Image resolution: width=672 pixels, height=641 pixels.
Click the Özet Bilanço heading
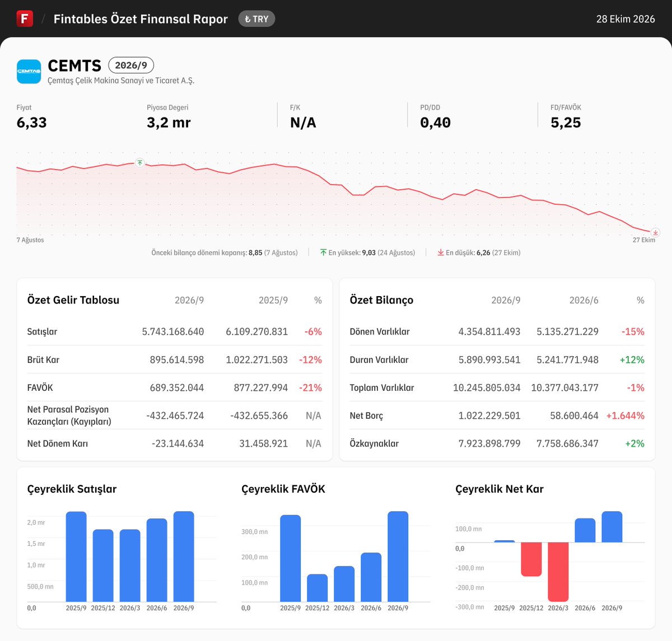coord(381,300)
